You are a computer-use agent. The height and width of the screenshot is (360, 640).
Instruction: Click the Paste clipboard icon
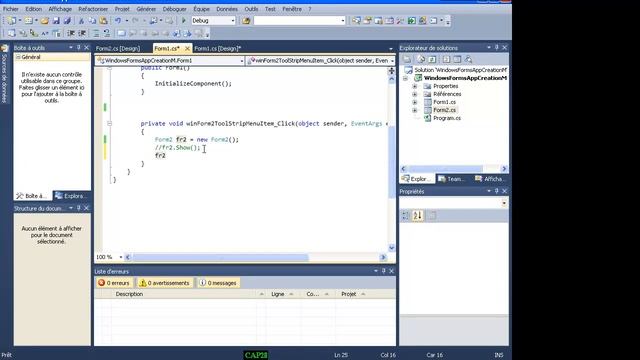coord(103,20)
